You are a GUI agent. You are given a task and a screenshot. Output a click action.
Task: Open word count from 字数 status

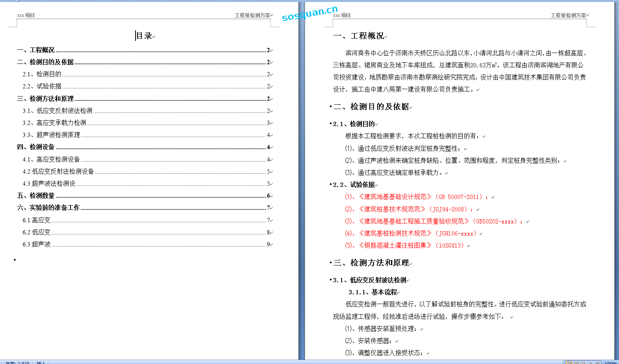18,362
